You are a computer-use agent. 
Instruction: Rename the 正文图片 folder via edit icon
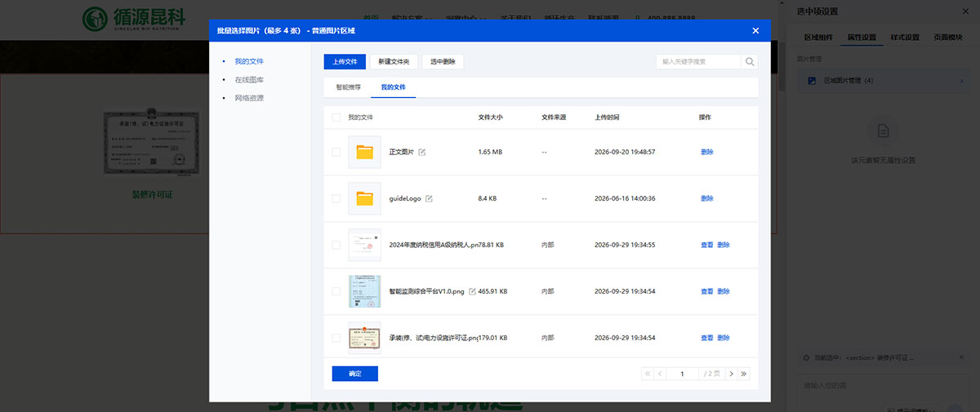(422, 153)
